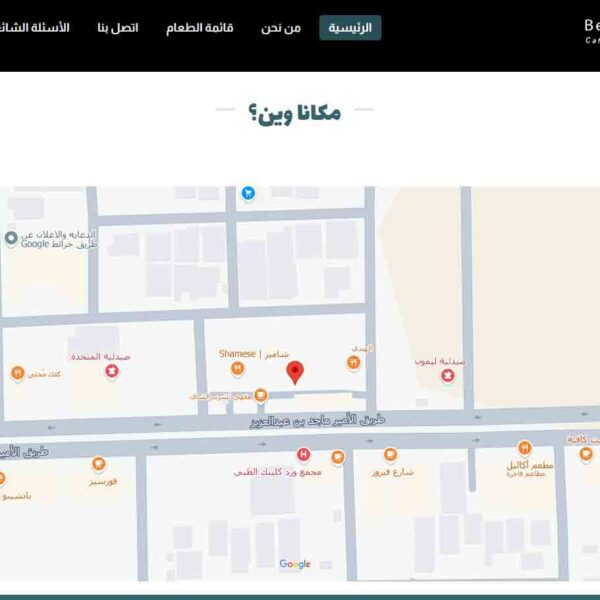Click the restaurant icon below الهندي label
The width and height of the screenshot is (600, 600).
coord(354,362)
